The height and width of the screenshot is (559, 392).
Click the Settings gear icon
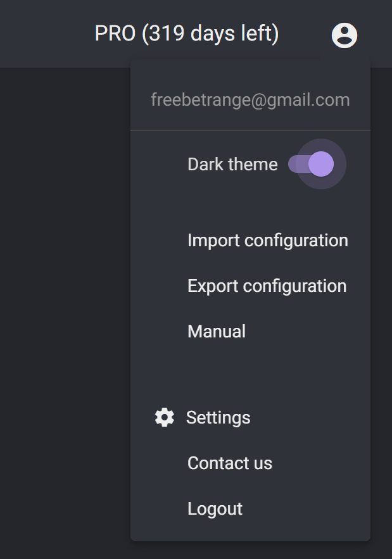(x=165, y=417)
